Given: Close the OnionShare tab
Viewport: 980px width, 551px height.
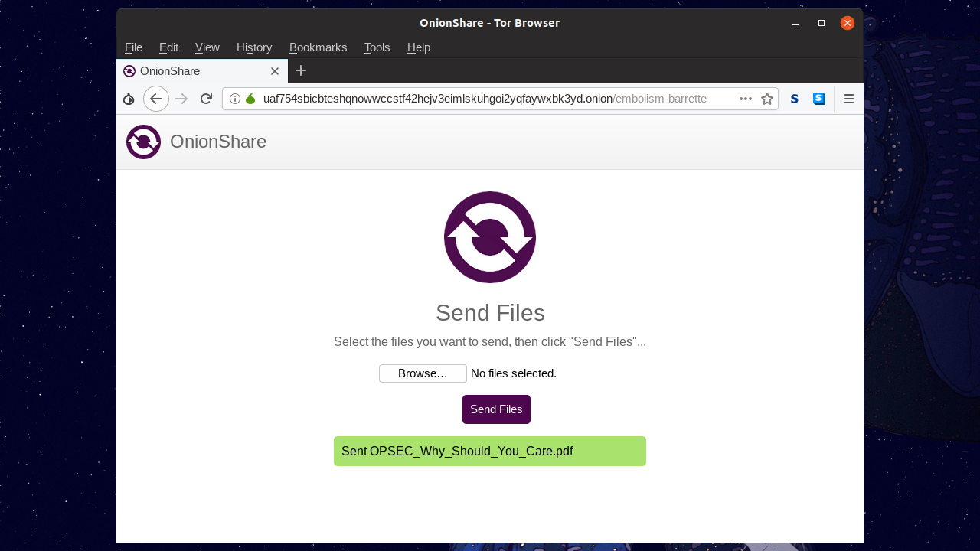Looking at the screenshot, I should pyautogui.click(x=275, y=71).
